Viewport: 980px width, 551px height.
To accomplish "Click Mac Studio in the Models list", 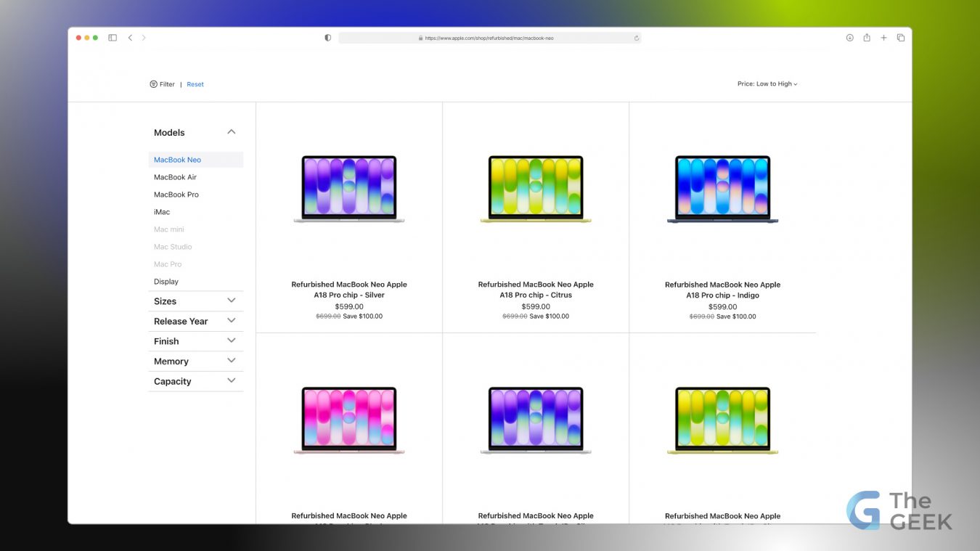I will pos(173,247).
